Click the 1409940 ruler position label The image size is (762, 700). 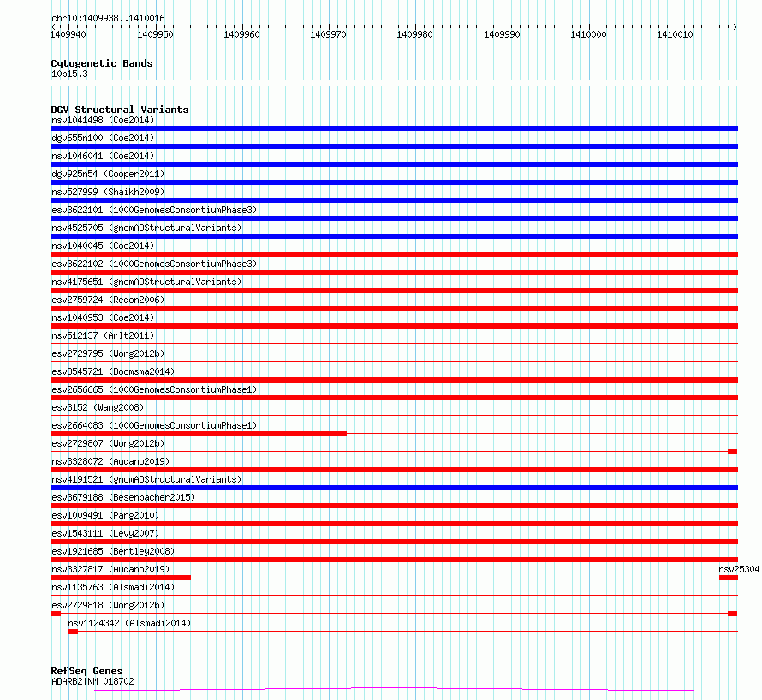[x=68, y=34]
